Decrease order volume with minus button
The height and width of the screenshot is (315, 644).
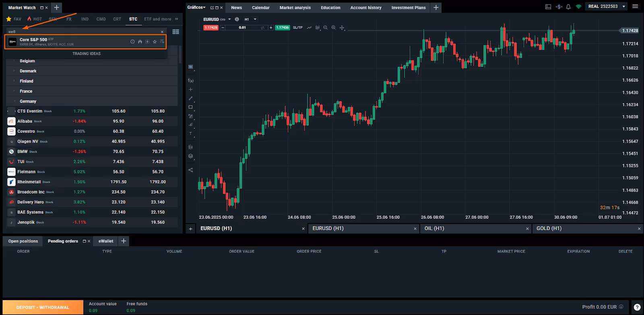223,28
